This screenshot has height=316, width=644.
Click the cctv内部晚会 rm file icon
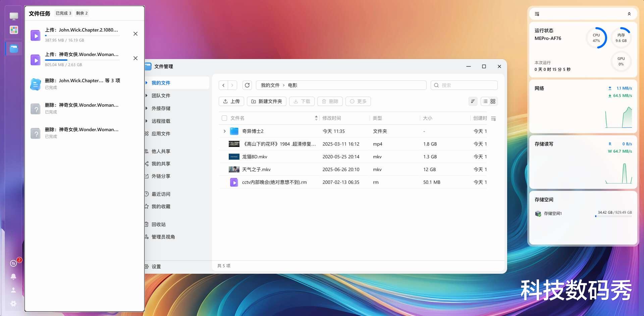tap(234, 182)
